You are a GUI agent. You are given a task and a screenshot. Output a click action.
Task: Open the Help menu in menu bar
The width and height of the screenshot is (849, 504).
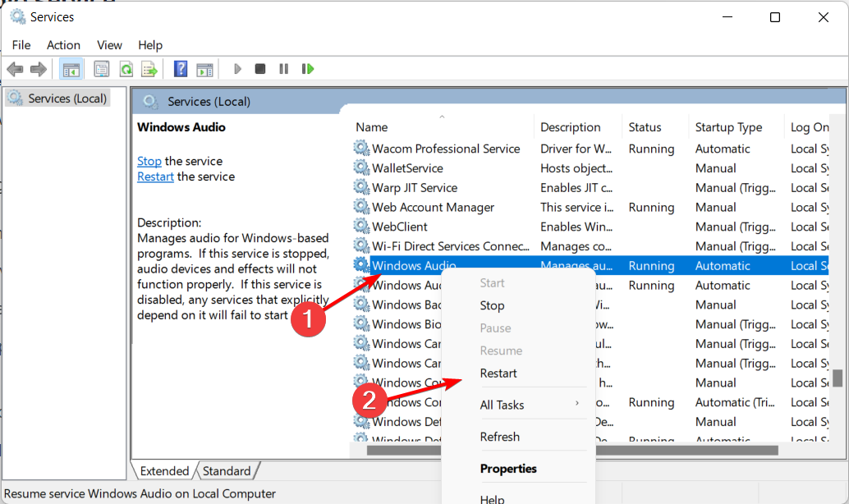pyautogui.click(x=150, y=45)
